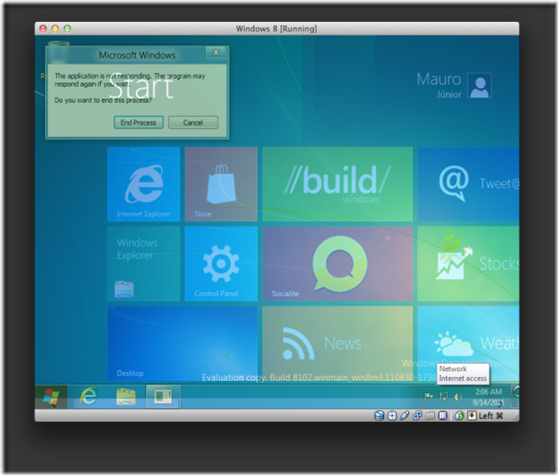558x475 pixels.
Task: Click the Network tray icon
Action: [443, 396]
